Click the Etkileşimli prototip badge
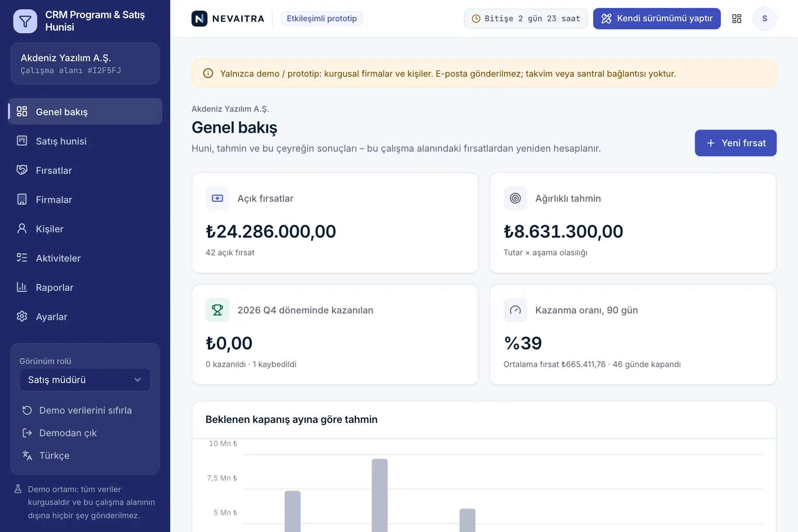 tap(322, 19)
